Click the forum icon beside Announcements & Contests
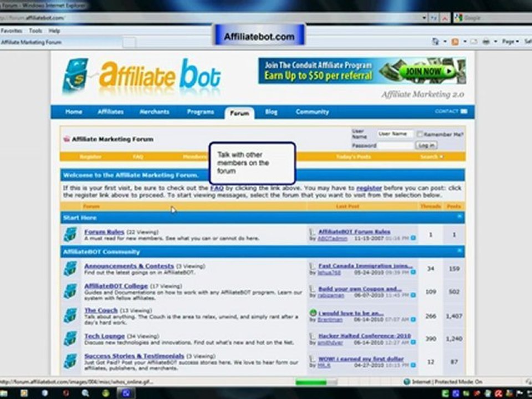Screen dimensions: 532x399 pyautogui.click(x=70, y=268)
